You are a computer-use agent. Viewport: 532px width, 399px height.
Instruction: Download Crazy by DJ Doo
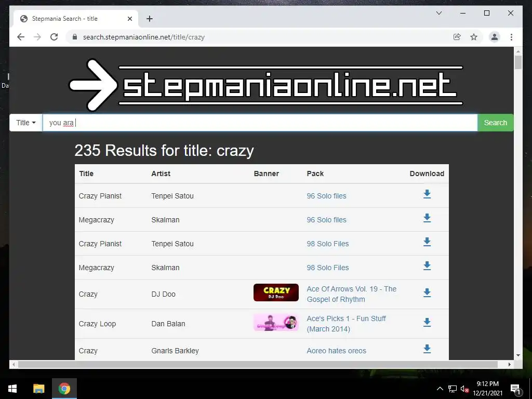coord(427,292)
